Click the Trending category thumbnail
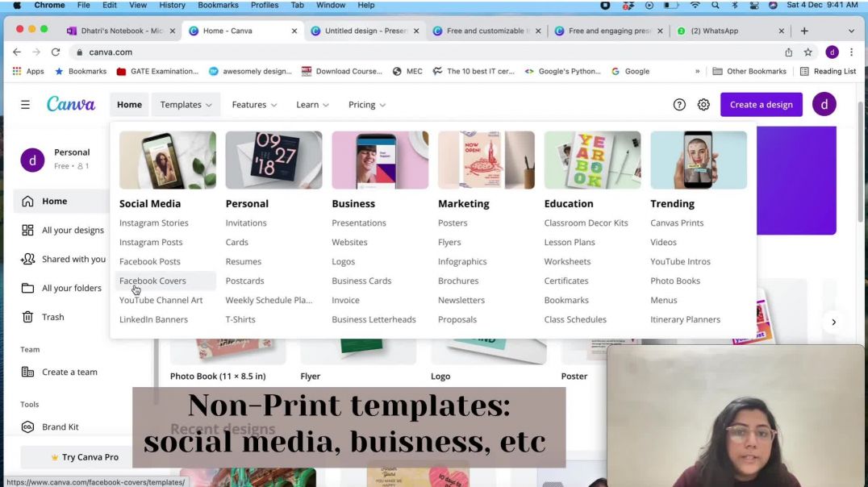 click(699, 160)
